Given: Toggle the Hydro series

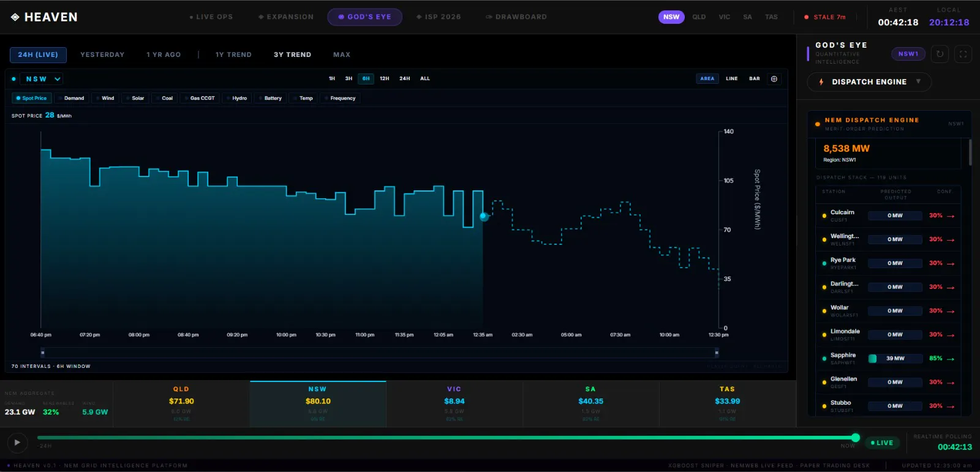Looking at the screenshot, I should point(237,98).
